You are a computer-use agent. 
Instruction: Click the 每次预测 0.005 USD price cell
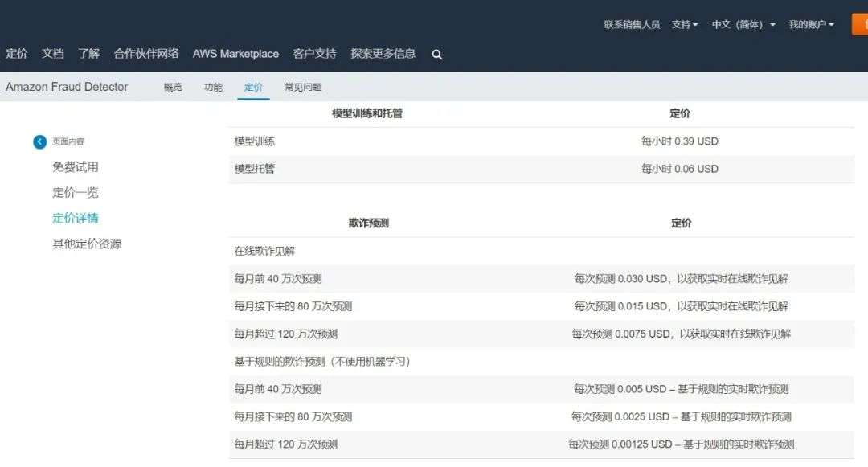pos(681,390)
